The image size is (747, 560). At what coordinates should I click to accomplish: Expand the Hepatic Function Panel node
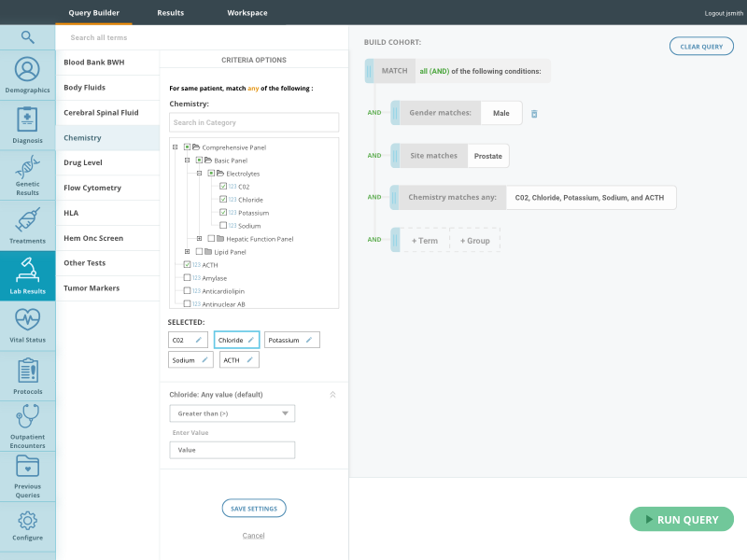pos(198,238)
